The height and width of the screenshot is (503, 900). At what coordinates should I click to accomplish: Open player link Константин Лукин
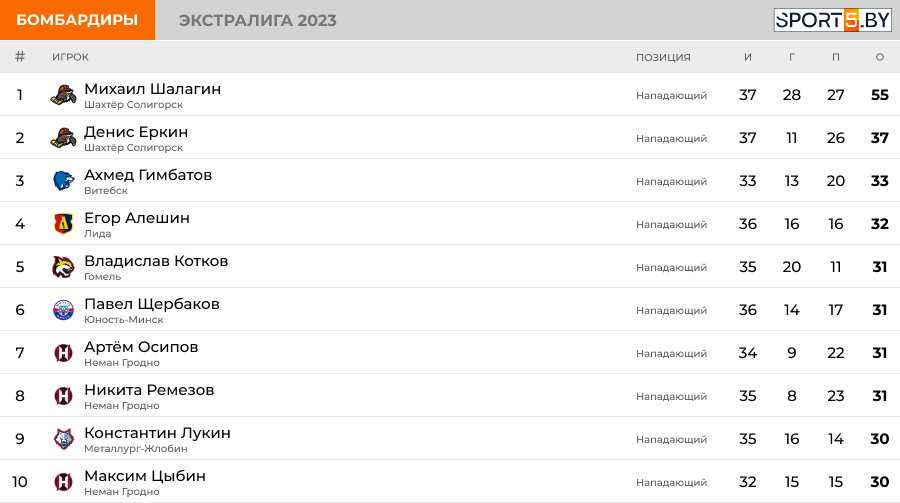[157, 433]
